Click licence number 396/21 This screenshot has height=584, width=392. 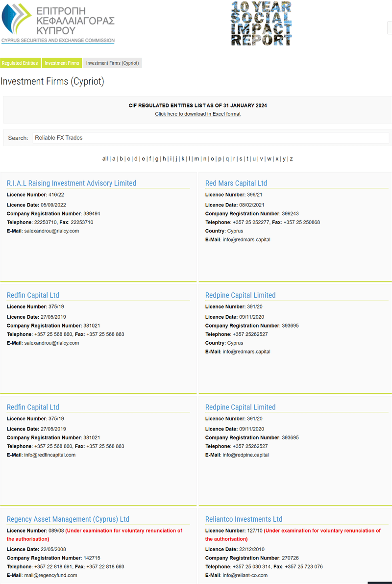click(255, 195)
